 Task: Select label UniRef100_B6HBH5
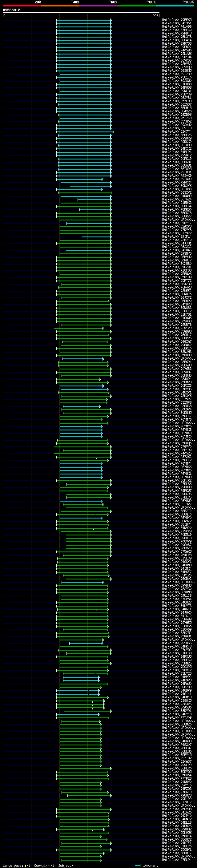click(176, 375)
